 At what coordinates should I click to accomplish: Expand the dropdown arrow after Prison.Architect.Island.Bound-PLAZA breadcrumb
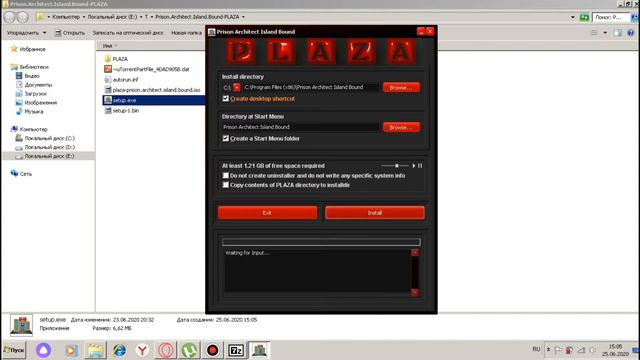pyautogui.click(x=244, y=17)
